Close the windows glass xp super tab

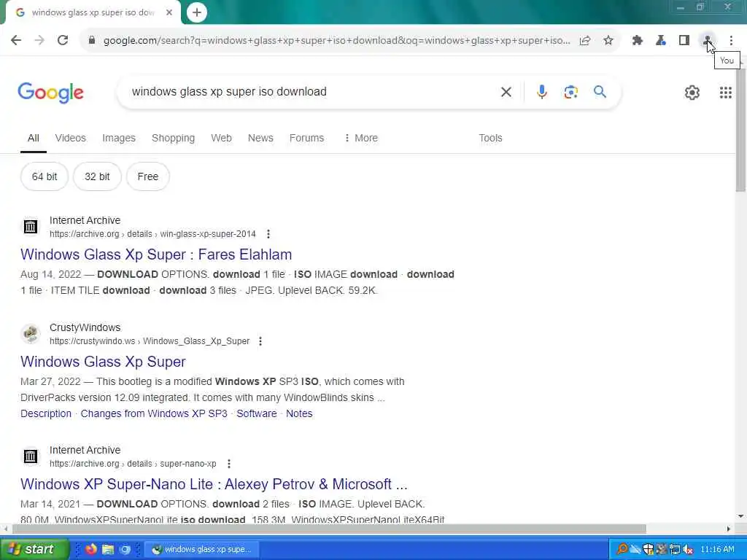click(x=169, y=12)
